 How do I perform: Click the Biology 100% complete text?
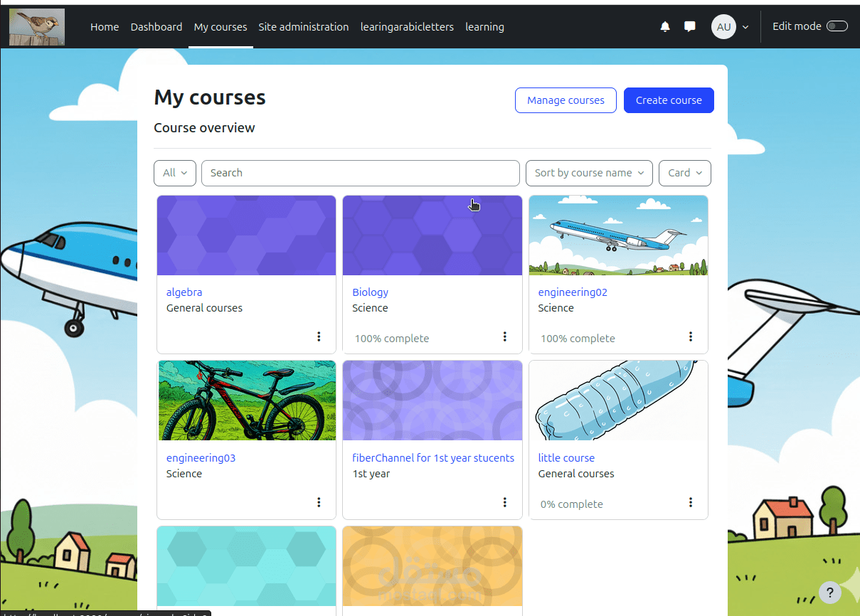coord(392,339)
